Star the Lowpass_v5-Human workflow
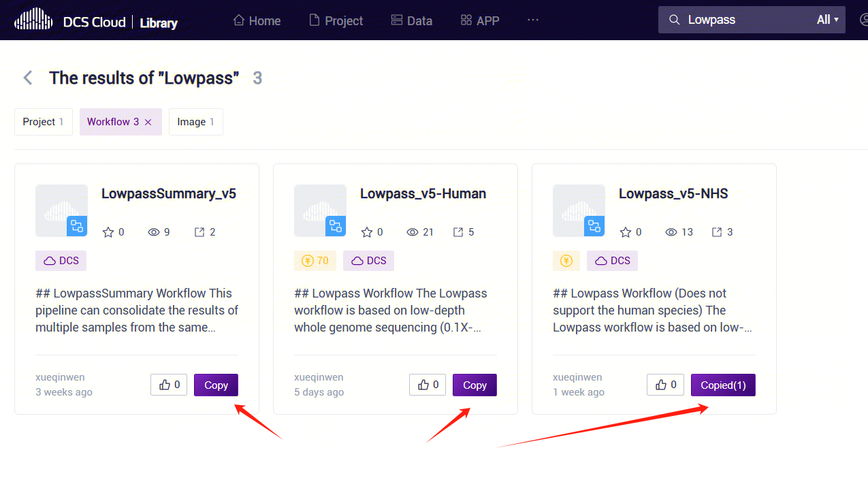This screenshot has width=868, height=495. (367, 232)
